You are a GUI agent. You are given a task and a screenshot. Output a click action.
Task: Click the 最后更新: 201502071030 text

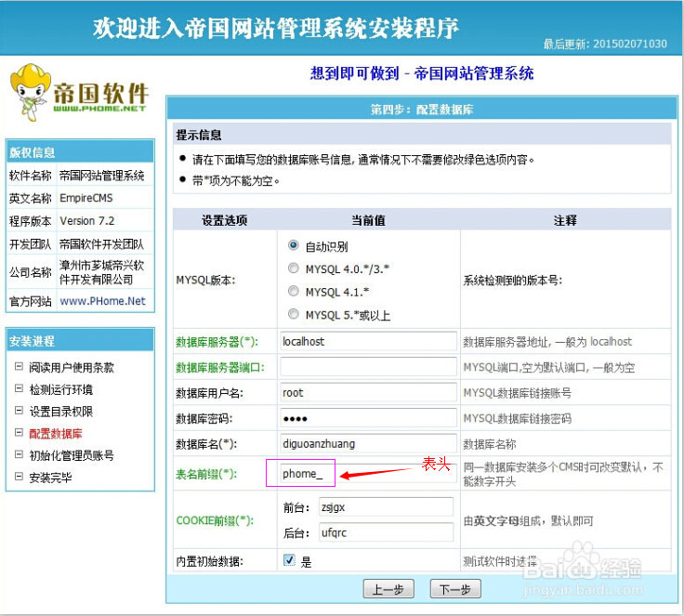605,44
